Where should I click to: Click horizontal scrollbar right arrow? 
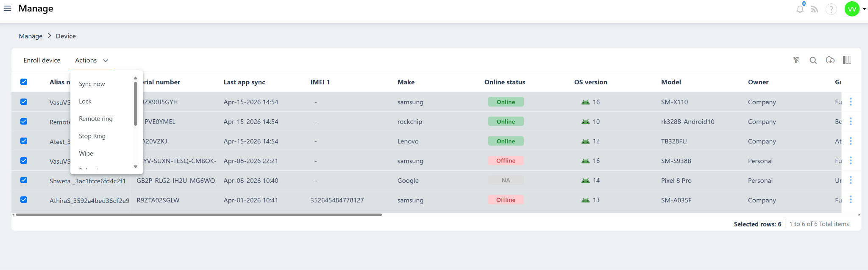coord(859,215)
